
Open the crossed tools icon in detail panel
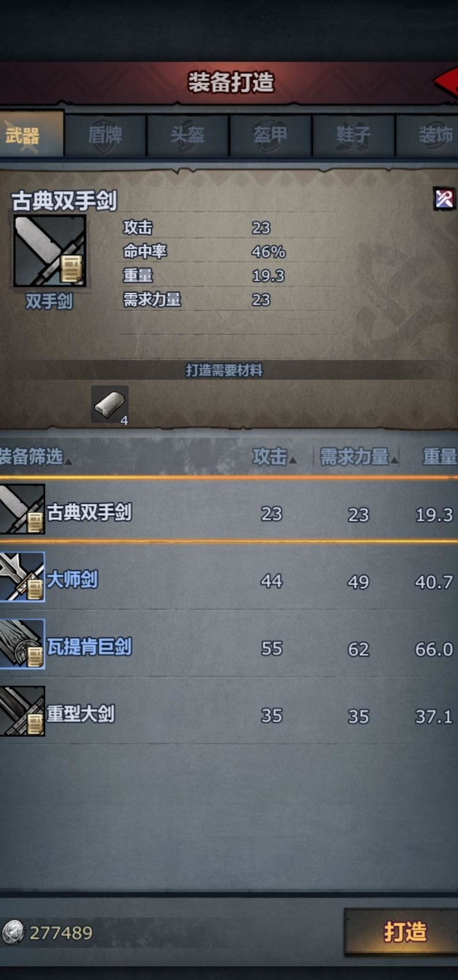[444, 199]
